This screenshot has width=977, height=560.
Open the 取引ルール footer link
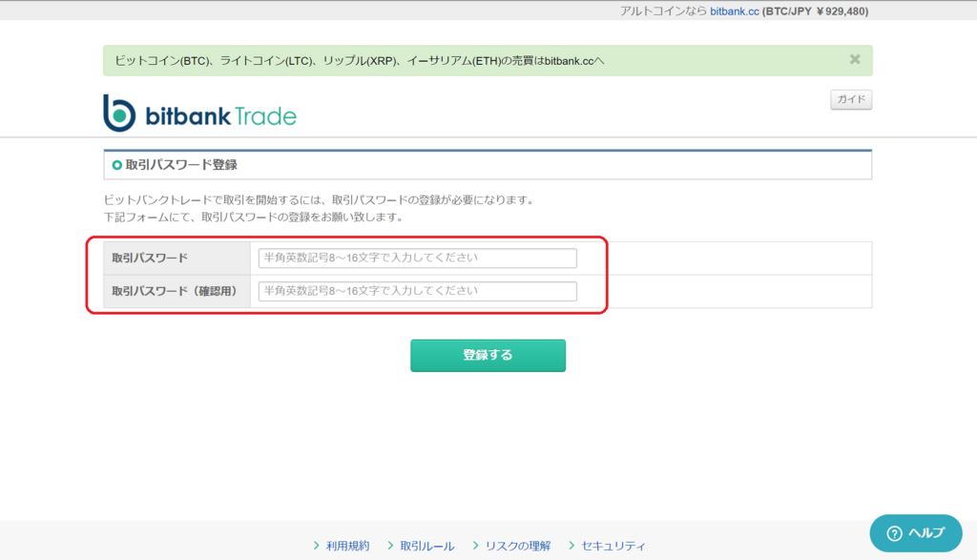426,546
